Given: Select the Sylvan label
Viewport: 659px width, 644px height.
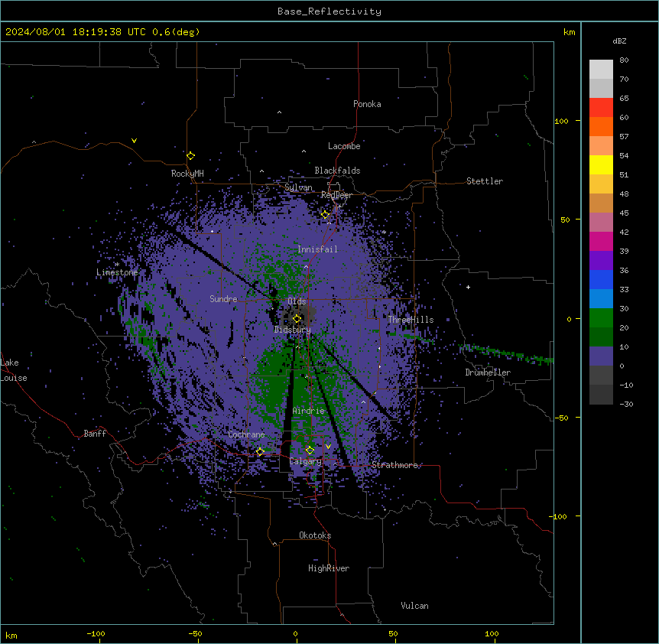Looking at the screenshot, I should pyautogui.click(x=298, y=187).
